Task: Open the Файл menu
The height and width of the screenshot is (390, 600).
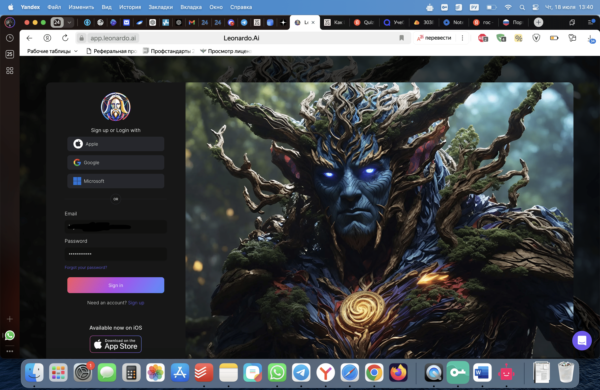Action: [x=54, y=7]
